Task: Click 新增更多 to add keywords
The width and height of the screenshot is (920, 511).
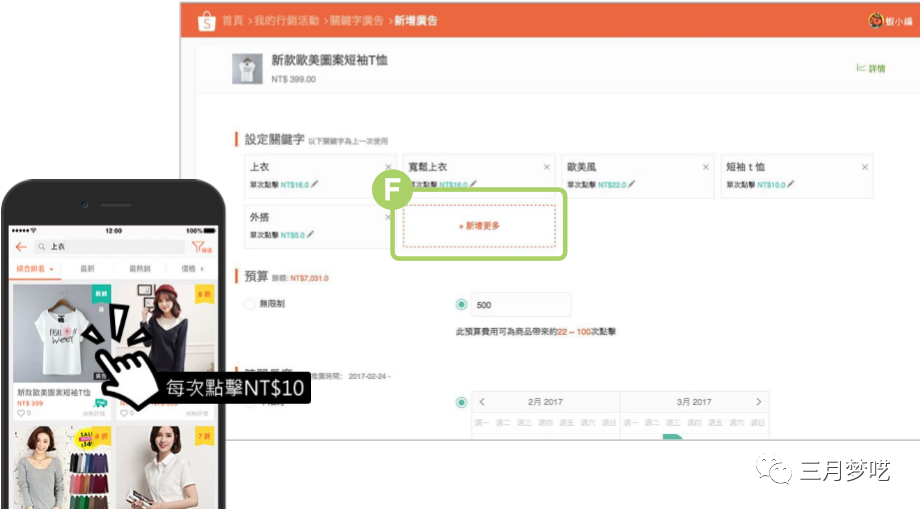Action: coord(479,226)
